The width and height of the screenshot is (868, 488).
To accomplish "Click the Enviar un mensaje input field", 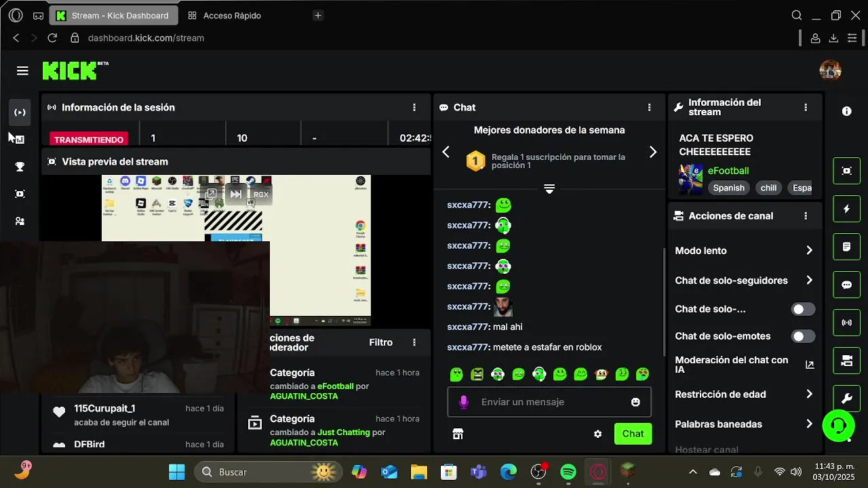I will click(x=549, y=402).
